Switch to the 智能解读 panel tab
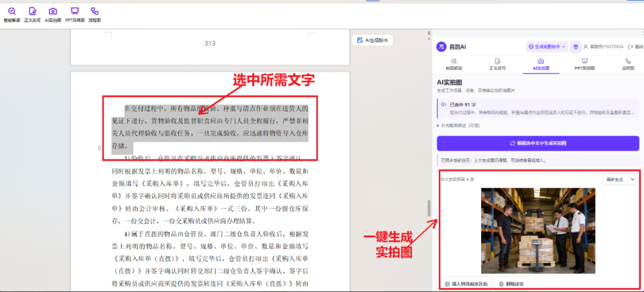The height and width of the screenshot is (292, 644). coord(454,64)
